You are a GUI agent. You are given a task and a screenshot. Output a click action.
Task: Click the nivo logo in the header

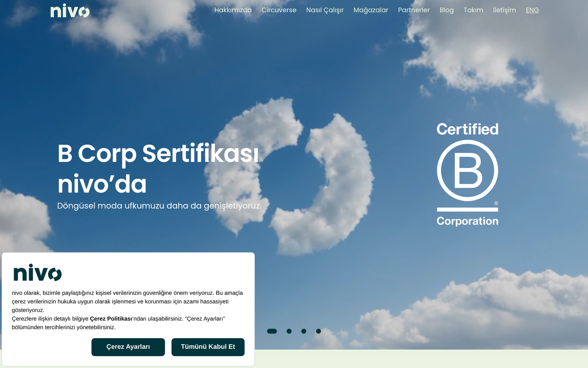pyautogui.click(x=70, y=11)
